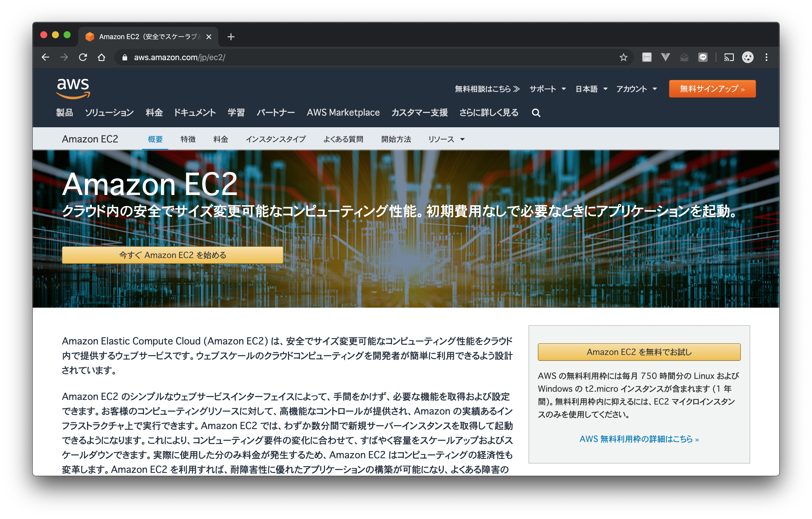
Task: Select the よくある質問 tab
Action: click(x=343, y=139)
